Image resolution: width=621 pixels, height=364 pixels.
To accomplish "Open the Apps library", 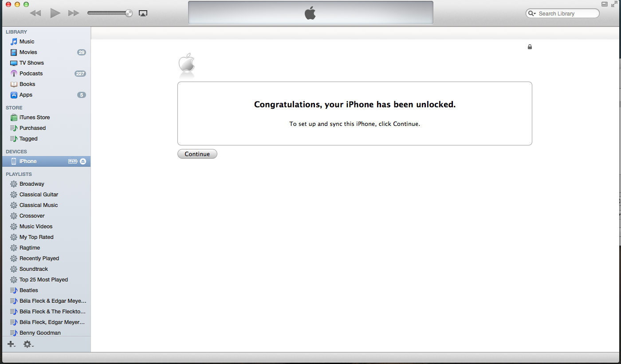I will 46,95.
